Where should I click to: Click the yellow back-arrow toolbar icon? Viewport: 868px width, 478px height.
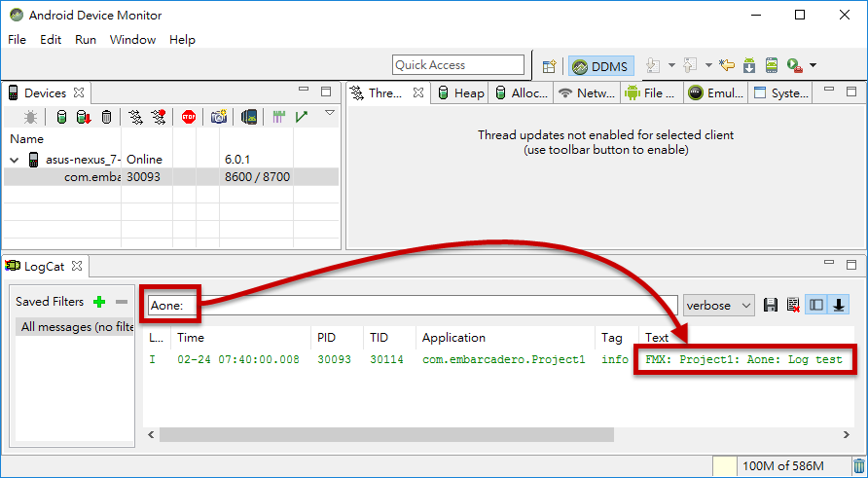[727, 65]
